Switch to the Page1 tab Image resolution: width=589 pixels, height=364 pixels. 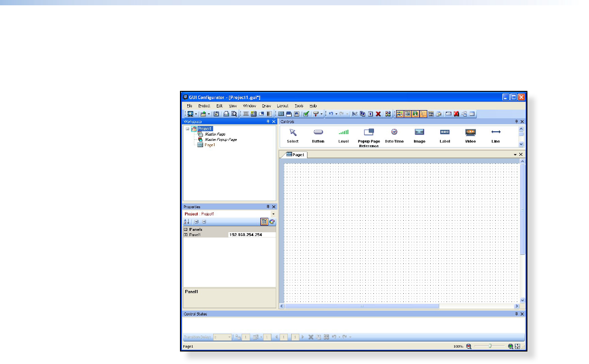coord(294,155)
